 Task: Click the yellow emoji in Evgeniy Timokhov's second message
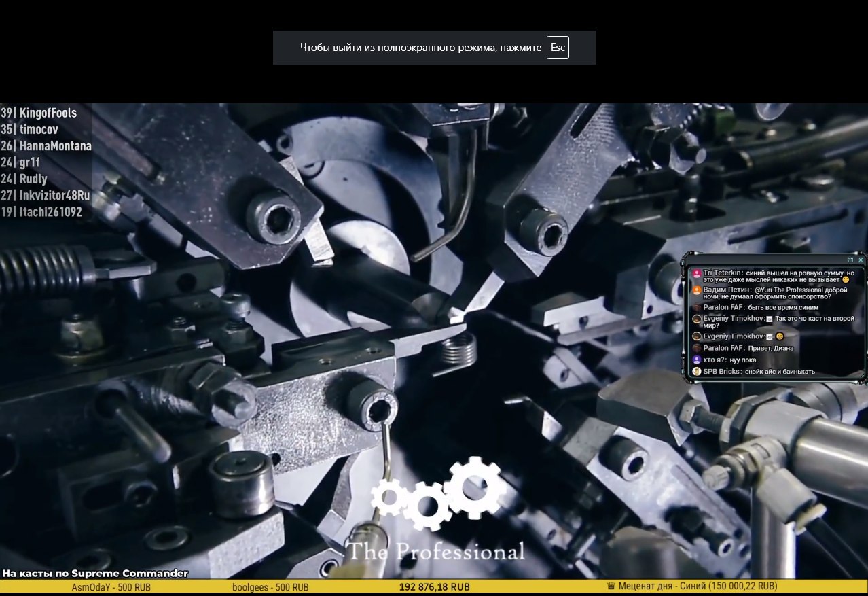780,336
